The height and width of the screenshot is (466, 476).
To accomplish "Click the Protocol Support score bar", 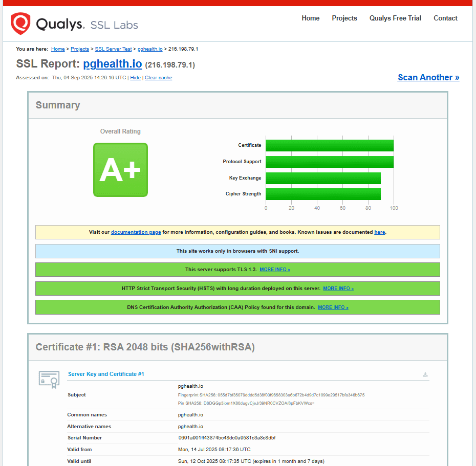I will point(330,162).
